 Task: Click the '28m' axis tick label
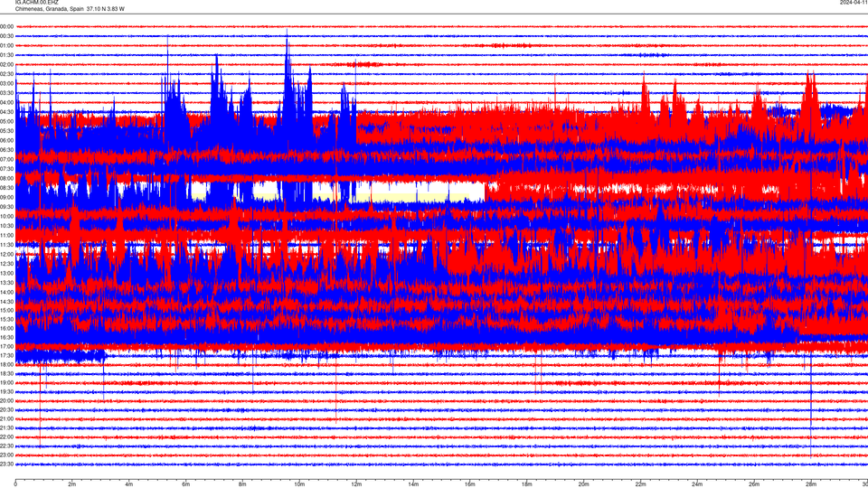coord(811,484)
